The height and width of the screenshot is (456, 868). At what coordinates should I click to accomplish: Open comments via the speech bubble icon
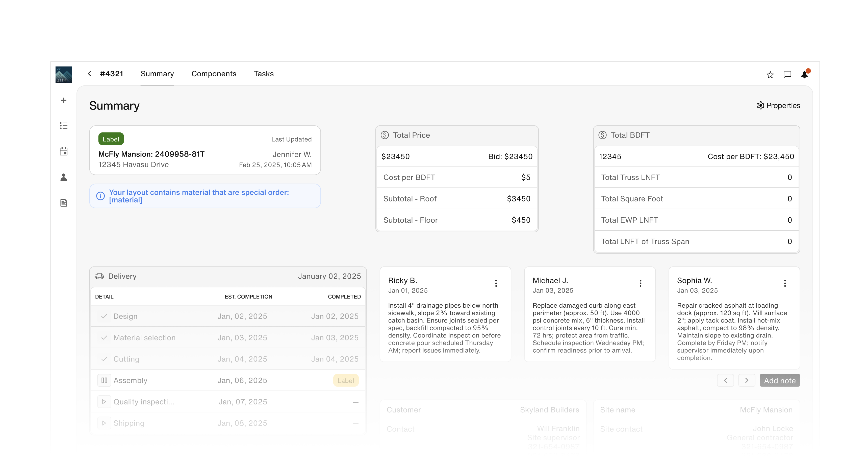tap(787, 74)
